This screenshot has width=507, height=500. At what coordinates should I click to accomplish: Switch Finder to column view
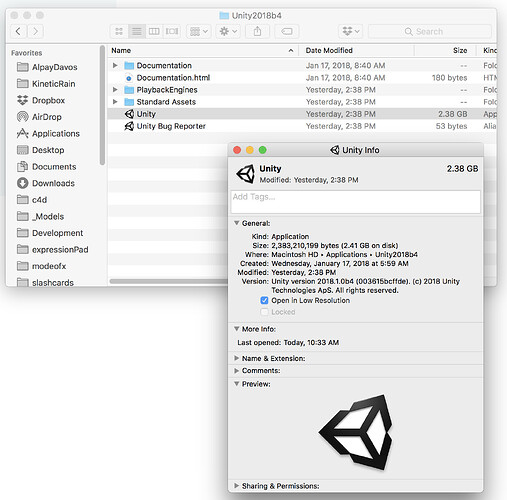(x=154, y=32)
